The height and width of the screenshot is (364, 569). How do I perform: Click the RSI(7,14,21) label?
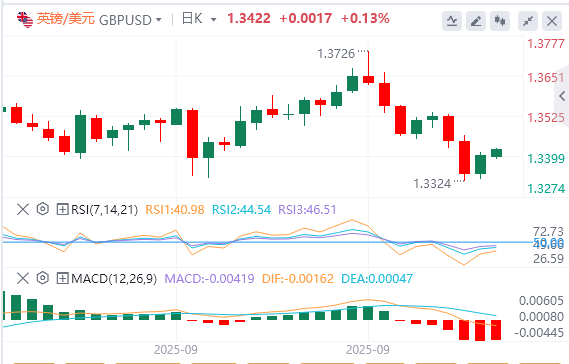105,210
